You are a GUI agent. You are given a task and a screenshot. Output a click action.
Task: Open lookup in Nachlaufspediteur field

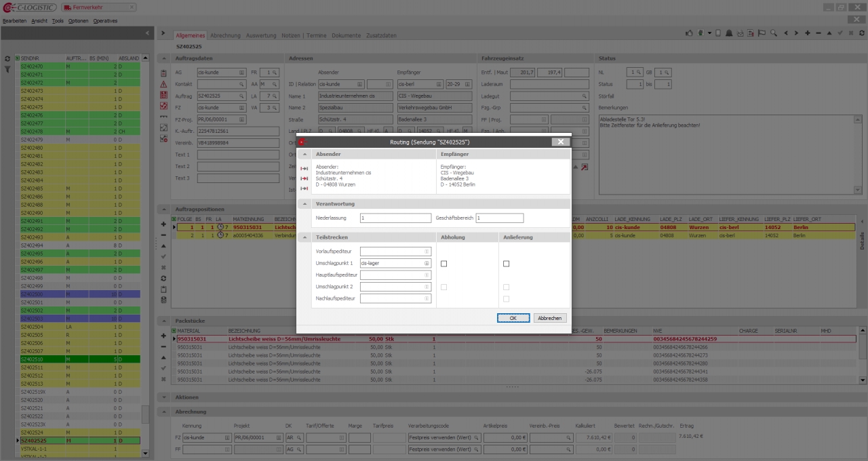tap(427, 298)
